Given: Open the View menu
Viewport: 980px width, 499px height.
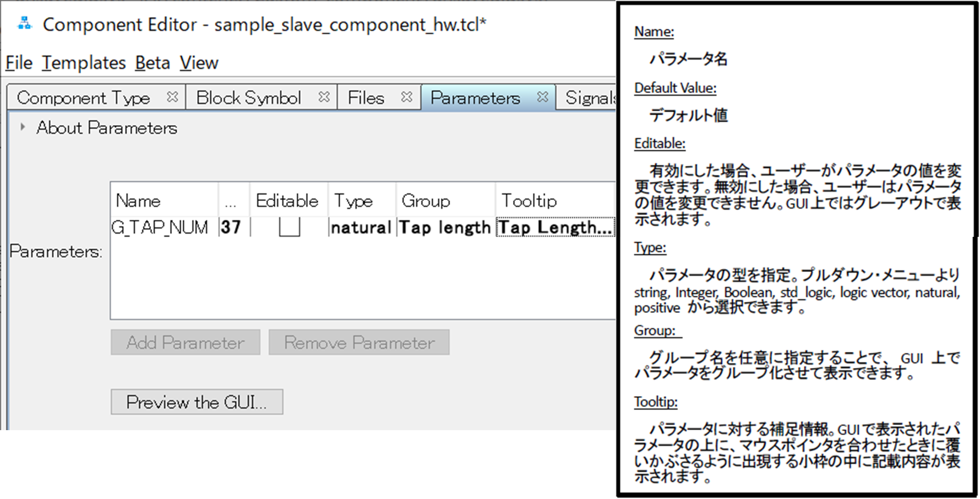Looking at the screenshot, I should tap(199, 63).
